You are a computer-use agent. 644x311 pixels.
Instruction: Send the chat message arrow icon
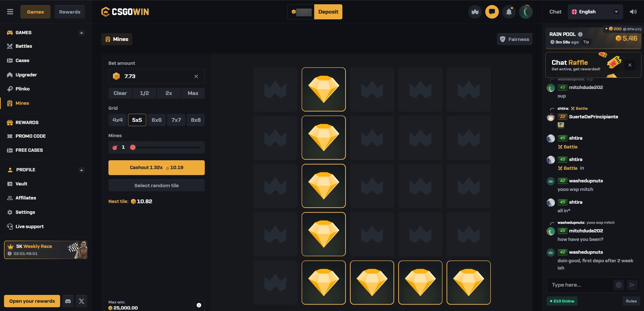pyautogui.click(x=632, y=285)
